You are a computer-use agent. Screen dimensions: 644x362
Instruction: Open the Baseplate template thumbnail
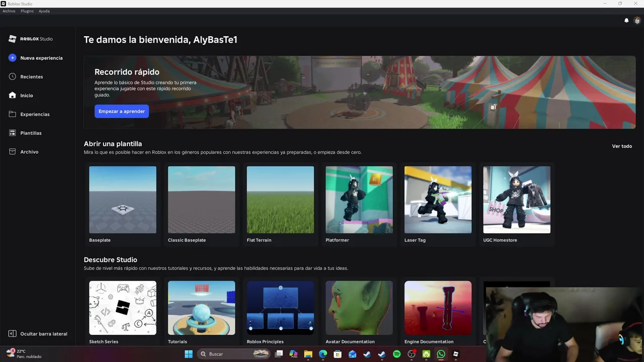(123, 200)
